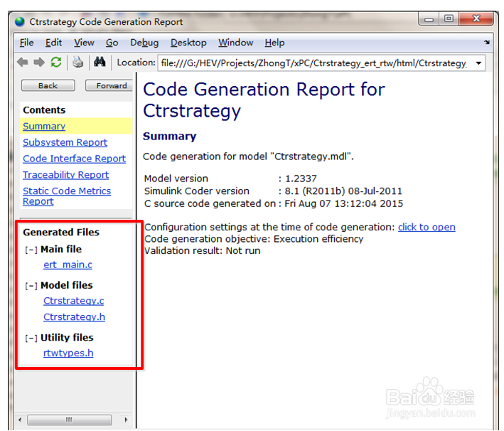Open the View menu
This screenshot has height=431, width=504.
tap(84, 43)
